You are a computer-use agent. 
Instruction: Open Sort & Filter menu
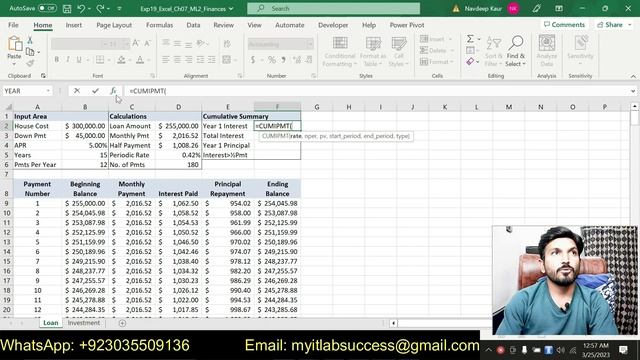pos(493,52)
